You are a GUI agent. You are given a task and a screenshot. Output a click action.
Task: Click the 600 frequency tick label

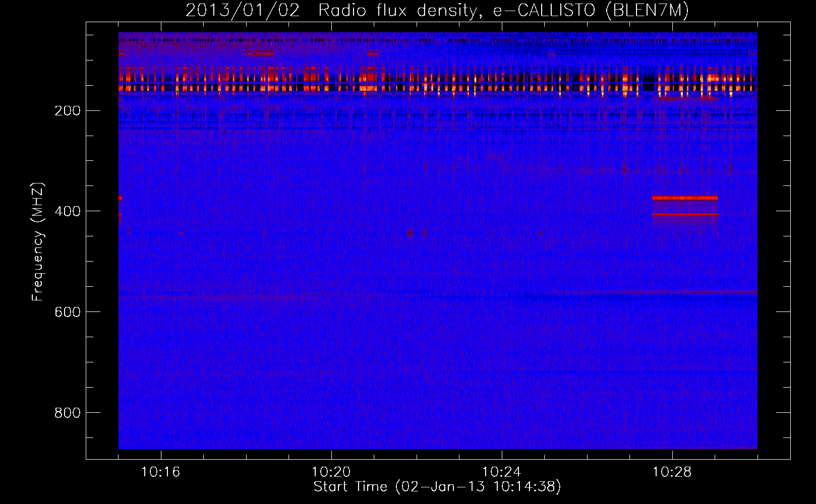[x=68, y=312]
